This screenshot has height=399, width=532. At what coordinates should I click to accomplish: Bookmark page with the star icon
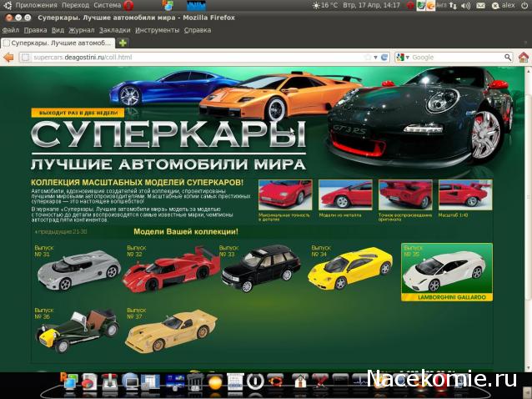tap(368, 58)
